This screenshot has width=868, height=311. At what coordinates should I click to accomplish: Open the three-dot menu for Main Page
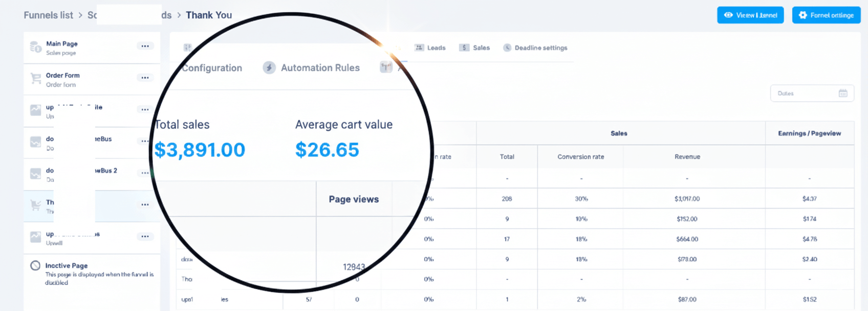145,46
